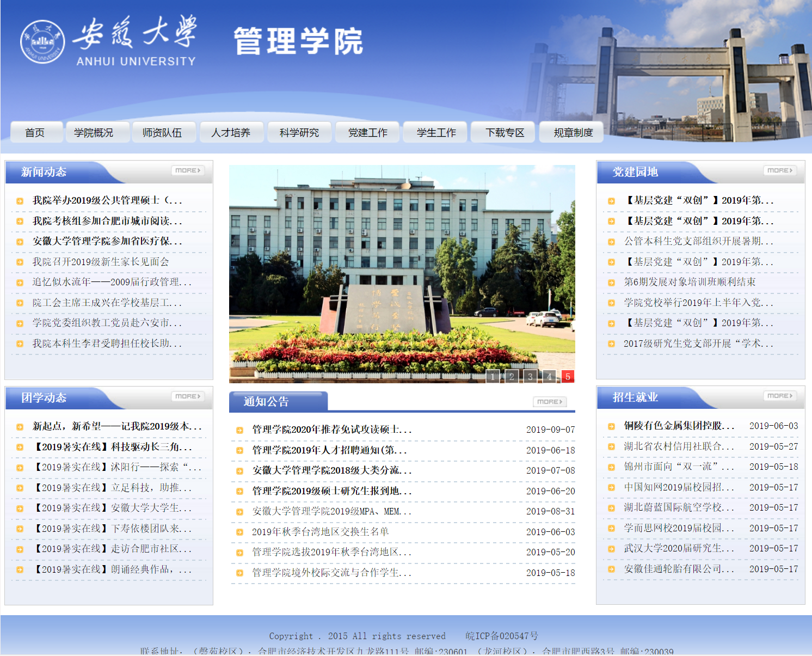Open the 师资队伍 navigation tab
Viewport: 812px width, 656px height.
click(x=163, y=132)
